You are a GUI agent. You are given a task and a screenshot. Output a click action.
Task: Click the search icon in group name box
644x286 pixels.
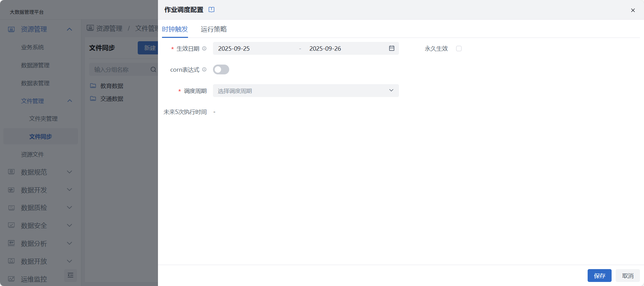[x=153, y=70]
